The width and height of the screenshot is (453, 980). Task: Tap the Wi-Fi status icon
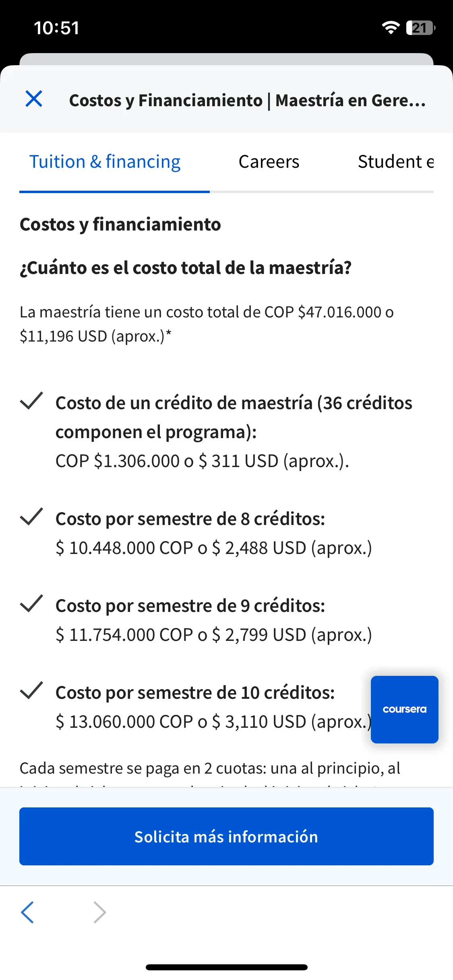[390, 28]
